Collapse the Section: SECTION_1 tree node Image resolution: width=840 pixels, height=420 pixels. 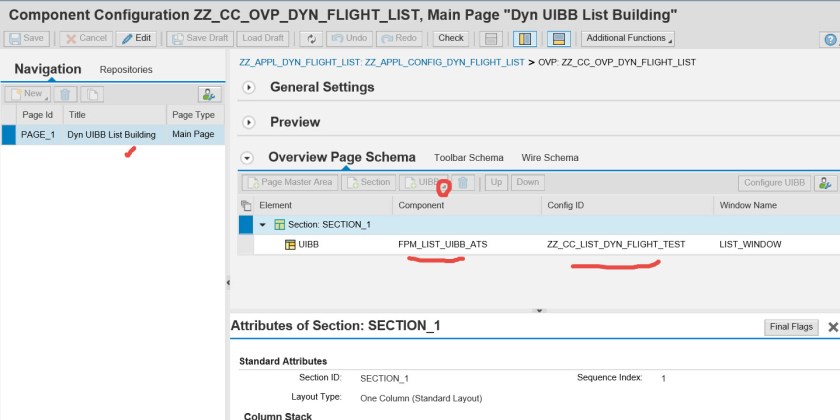[x=263, y=225]
